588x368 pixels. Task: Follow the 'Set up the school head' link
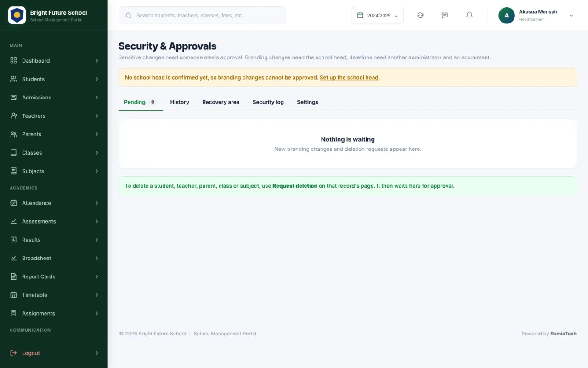click(349, 77)
